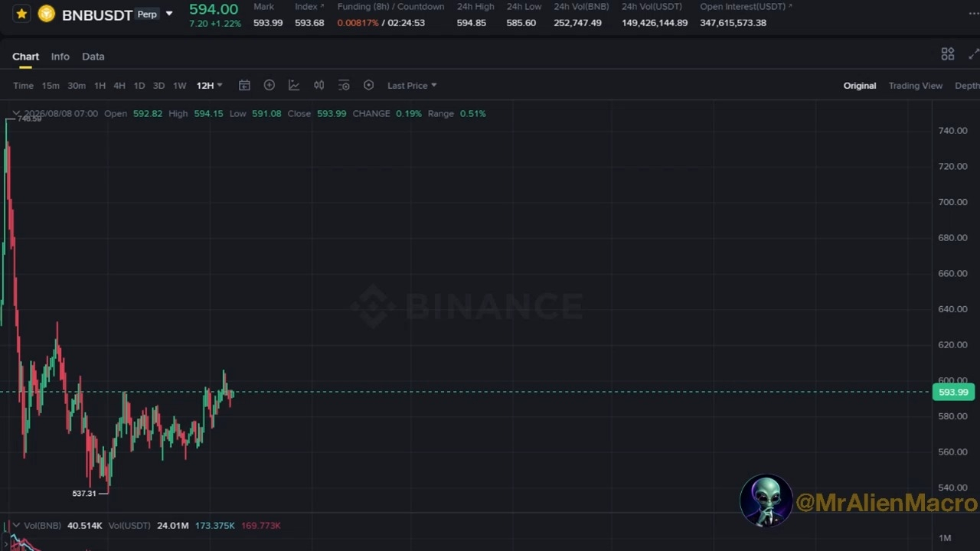Click the BNB coin logo icon

click(47, 14)
